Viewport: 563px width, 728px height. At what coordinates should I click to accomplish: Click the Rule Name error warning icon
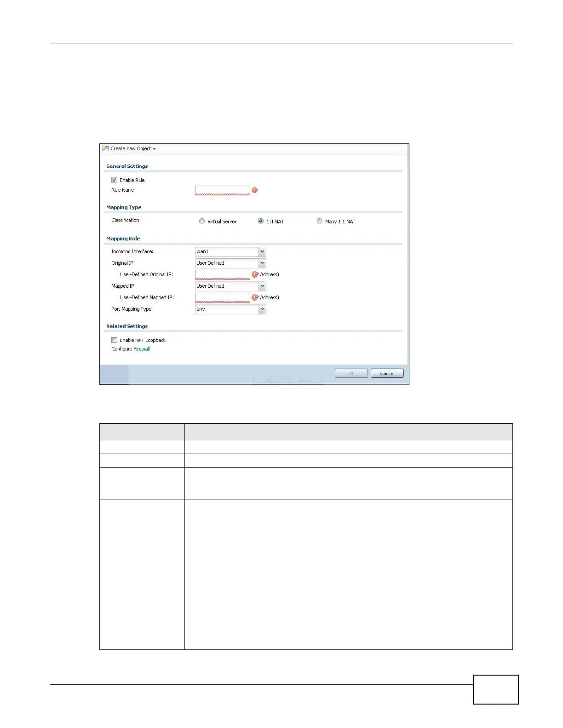(254, 190)
